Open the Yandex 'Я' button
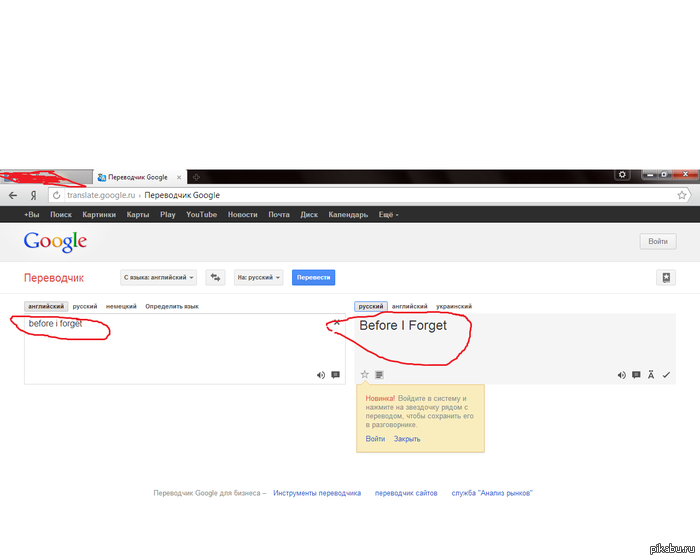Screen dimensions: 700x560 tap(33, 195)
